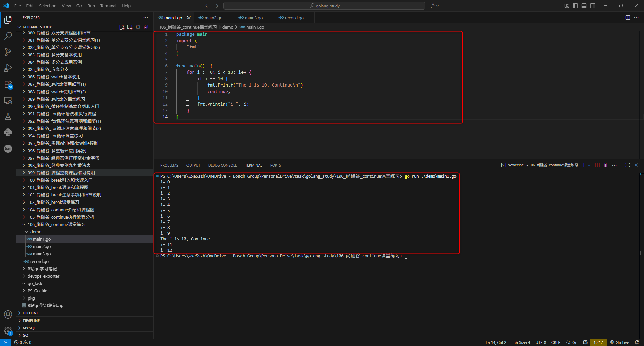
Task: Open main3.go in the Explorer tree
Action: 85,254
